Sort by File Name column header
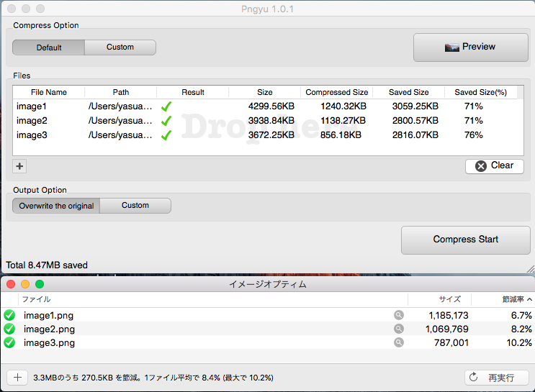The width and height of the screenshot is (535, 392). tap(49, 92)
